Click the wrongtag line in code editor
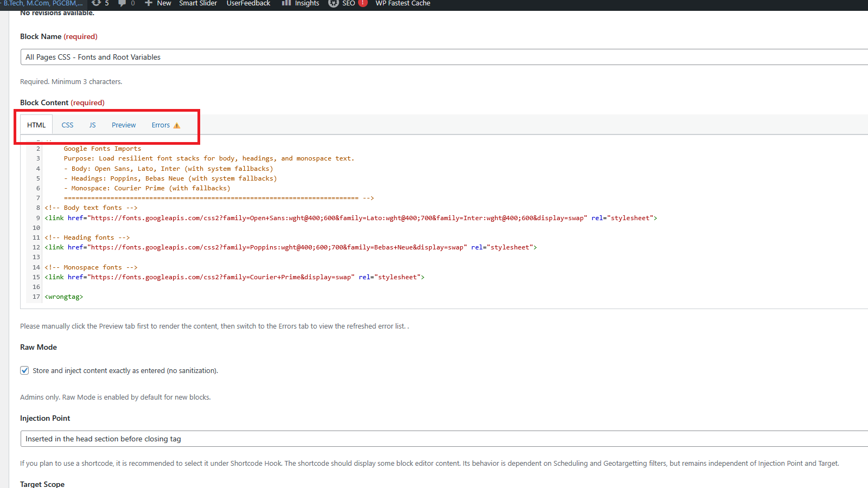This screenshot has height=488, width=868. (x=64, y=297)
